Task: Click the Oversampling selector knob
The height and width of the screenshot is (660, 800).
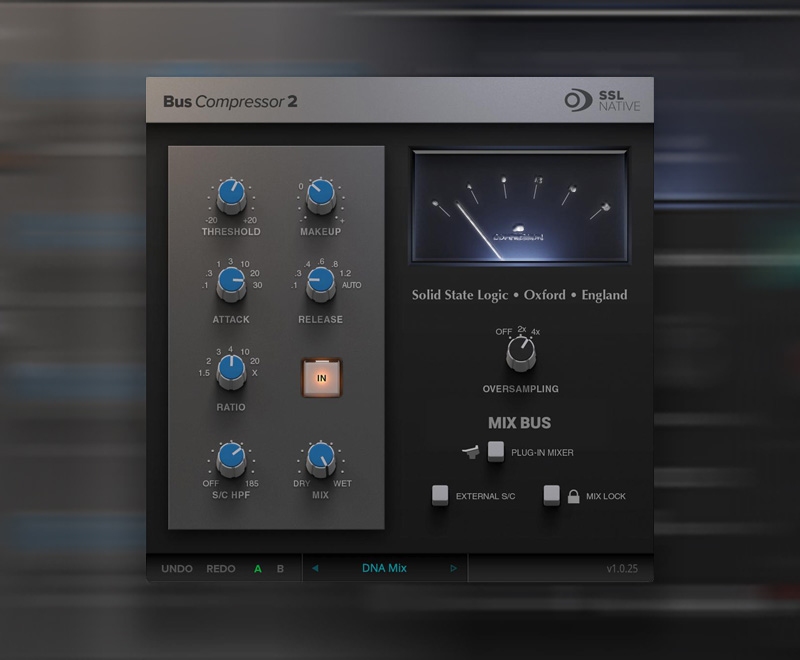Action: (x=521, y=353)
